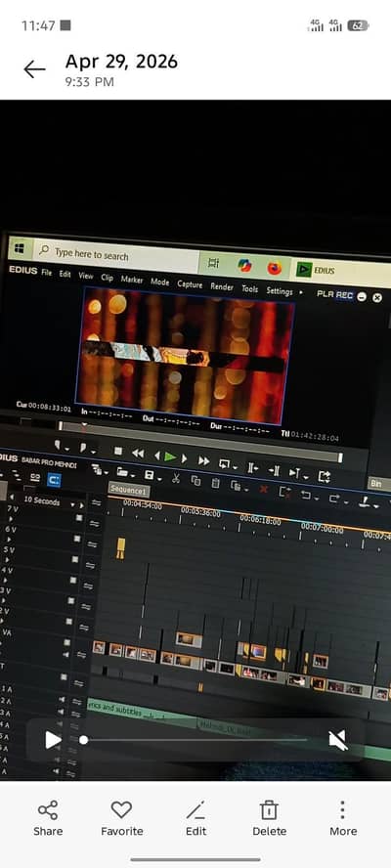Set Out point in EDIUS player

point(84,448)
